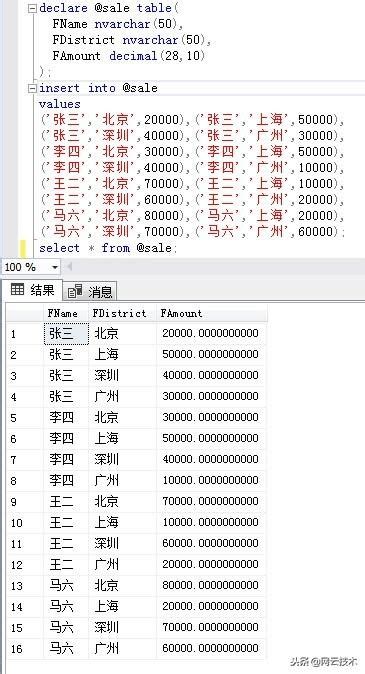Select the FName column header
Viewport: 365px width, 674px height.
pos(66,313)
